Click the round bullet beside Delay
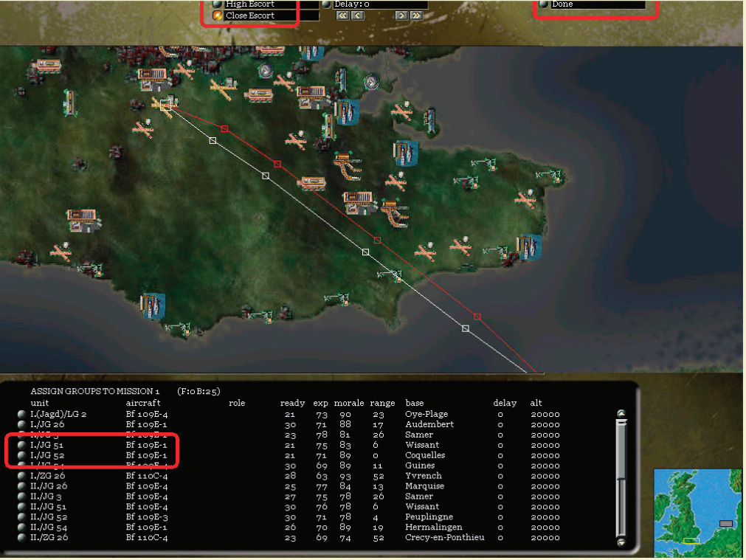The width and height of the screenshot is (746, 560). click(x=326, y=4)
